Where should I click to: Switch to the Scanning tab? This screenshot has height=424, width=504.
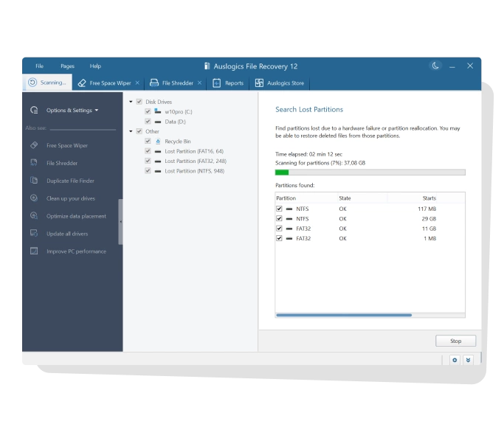47,83
